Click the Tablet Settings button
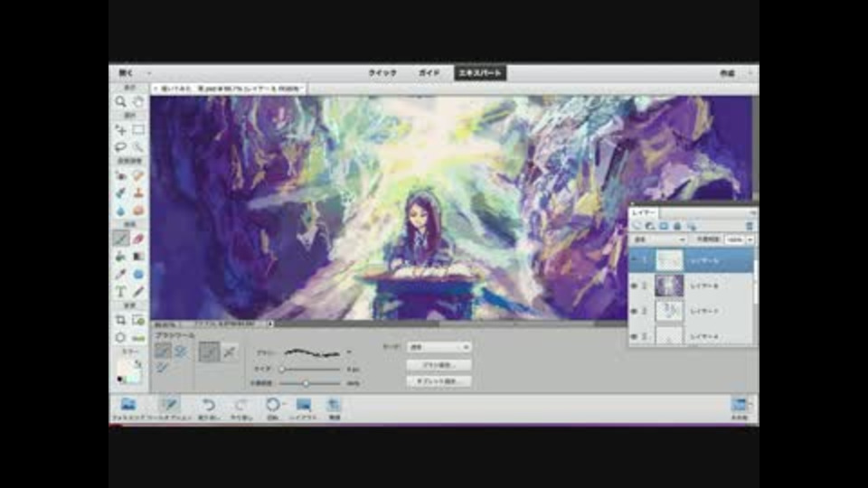The image size is (868, 488). (439, 381)
